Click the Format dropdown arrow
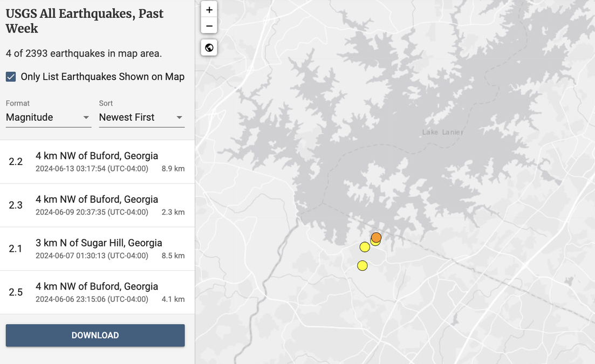This screenshot has width=595, height=364. click(86, 118)
